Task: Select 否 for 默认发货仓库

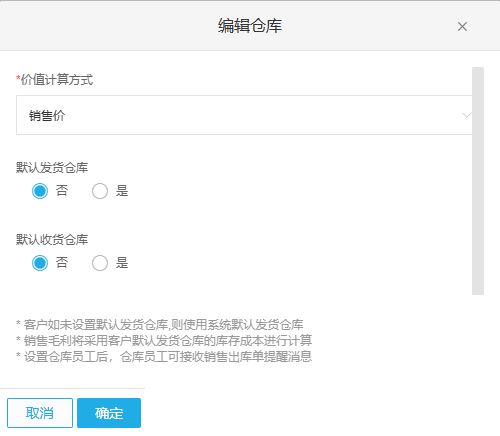Action: [x=40, y=191]
